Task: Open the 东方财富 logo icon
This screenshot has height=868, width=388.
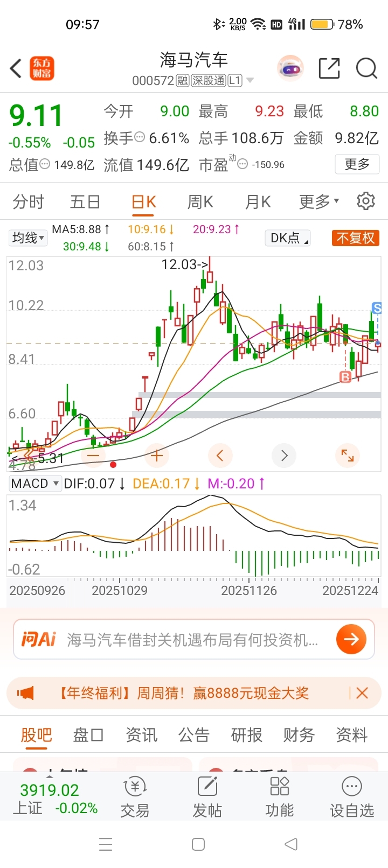Action: tap(42, 69)
